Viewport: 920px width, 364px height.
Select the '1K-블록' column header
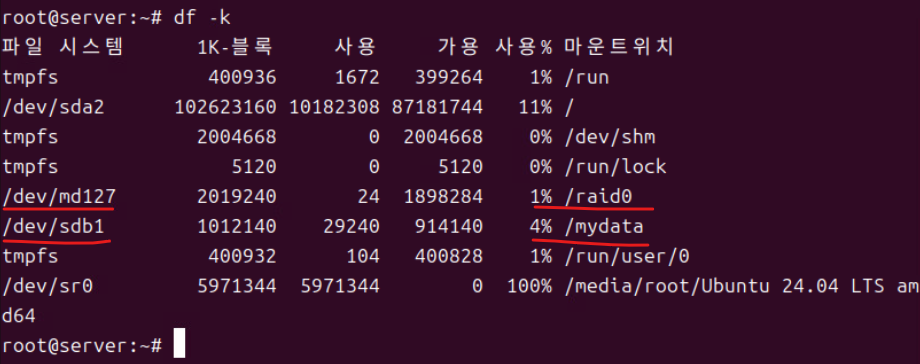click(235, 48)
